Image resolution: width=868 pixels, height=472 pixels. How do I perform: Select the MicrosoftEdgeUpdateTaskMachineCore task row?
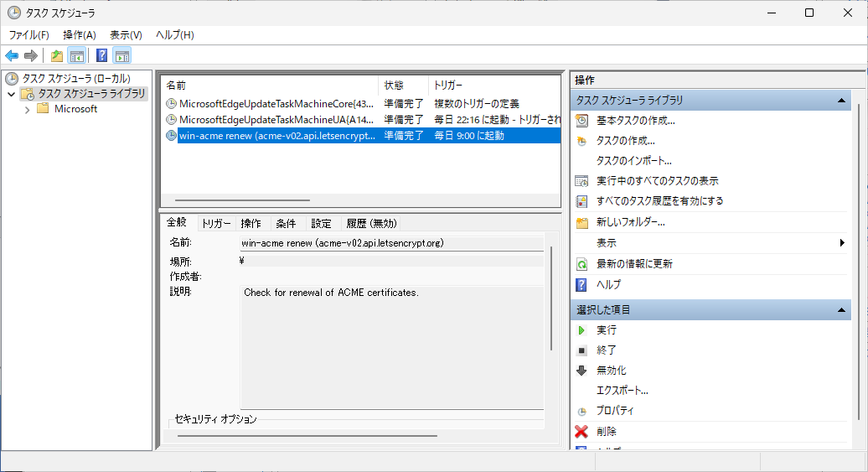[361, 104]
